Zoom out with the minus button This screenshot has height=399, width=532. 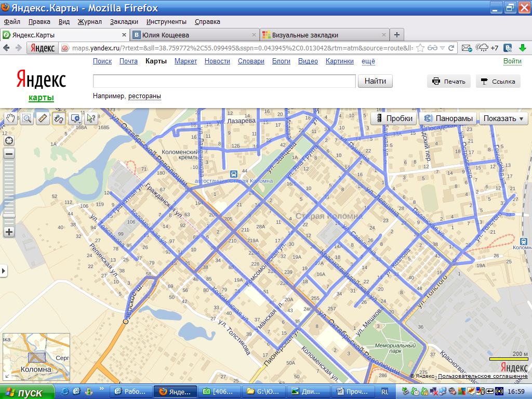9,154
